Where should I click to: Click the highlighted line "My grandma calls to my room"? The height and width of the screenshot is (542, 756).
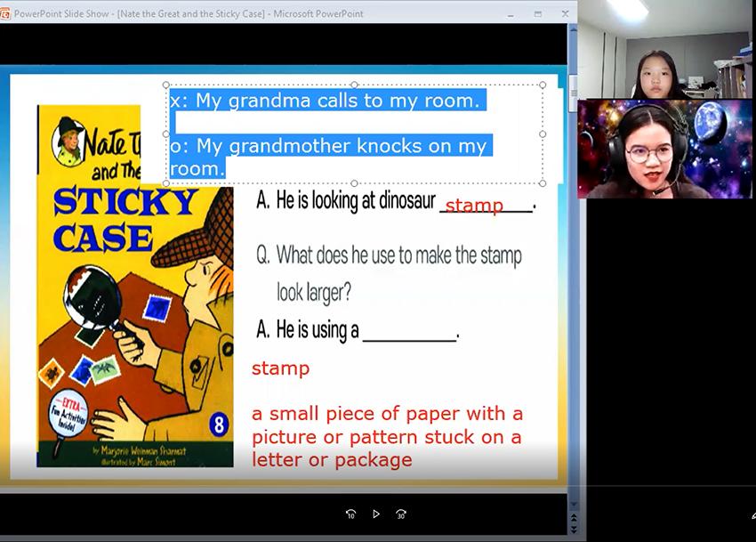coord(326,101)
